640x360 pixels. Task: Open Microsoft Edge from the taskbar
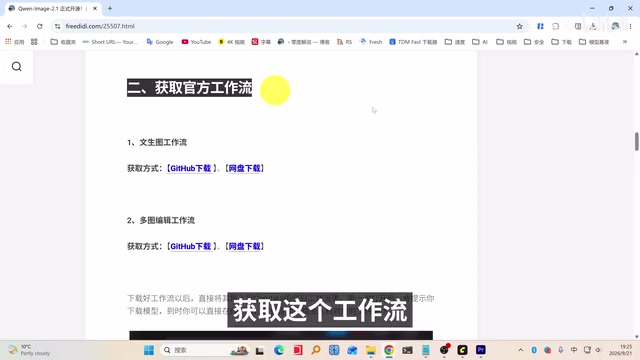coord(279,350)
